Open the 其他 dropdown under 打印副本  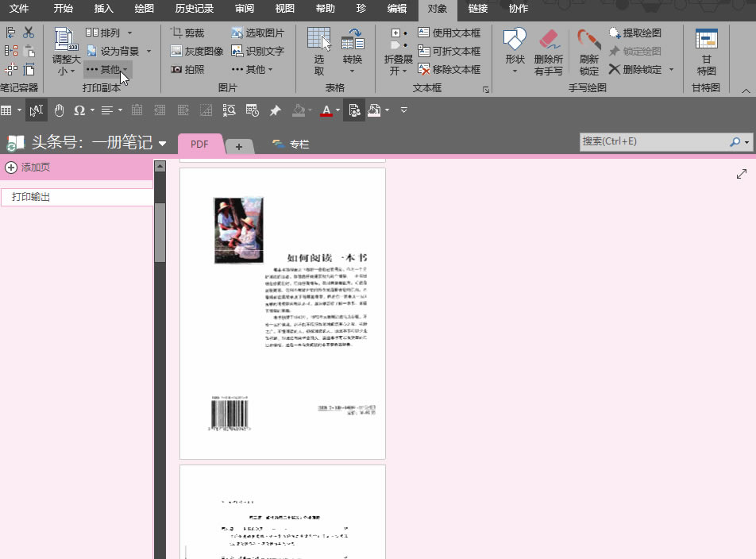108,69
